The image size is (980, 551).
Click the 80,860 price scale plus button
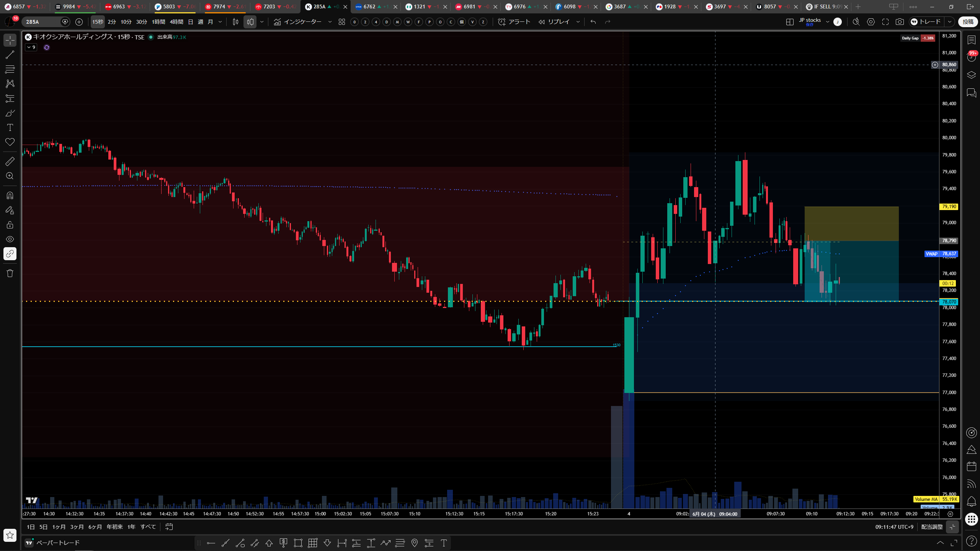[935, 65]
